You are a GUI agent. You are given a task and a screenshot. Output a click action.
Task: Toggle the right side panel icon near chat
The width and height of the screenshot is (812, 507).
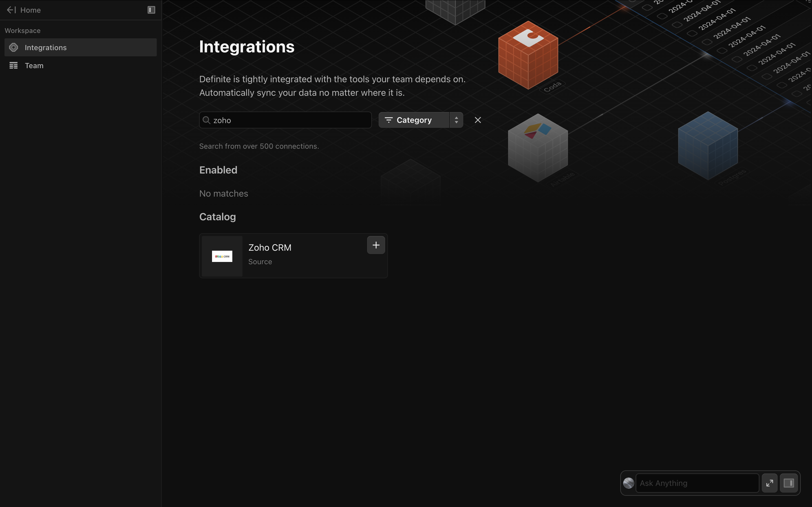point(789,483)
